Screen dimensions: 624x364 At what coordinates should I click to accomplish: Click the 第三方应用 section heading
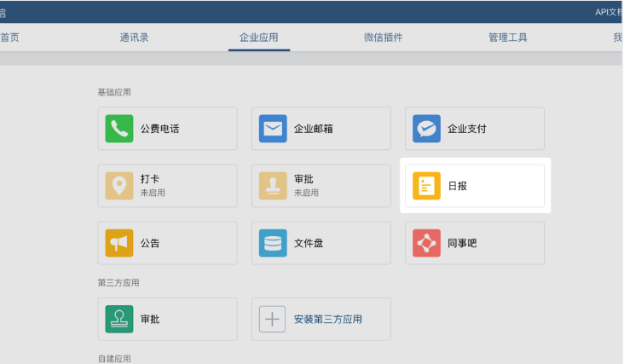(118, 283)
